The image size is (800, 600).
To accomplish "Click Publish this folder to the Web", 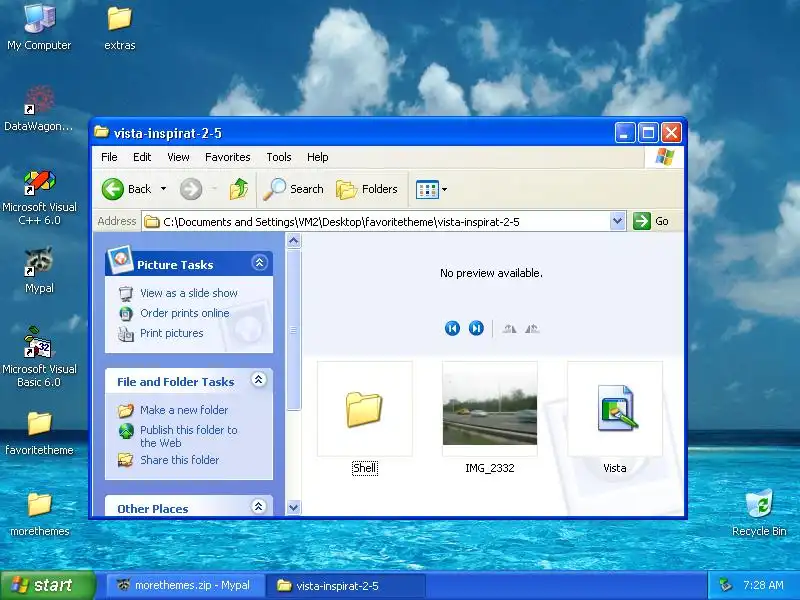I will [189, 436].
